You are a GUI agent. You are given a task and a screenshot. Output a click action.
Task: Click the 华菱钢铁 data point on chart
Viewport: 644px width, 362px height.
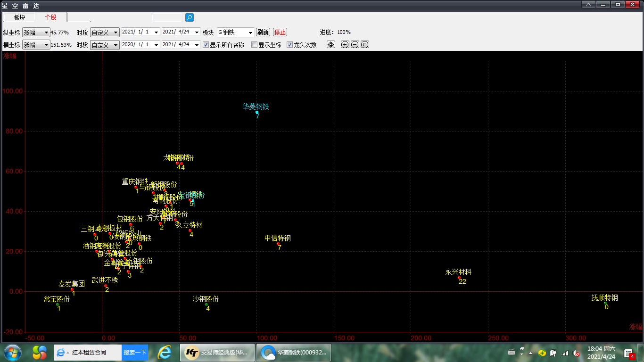(x=257, y=112)
